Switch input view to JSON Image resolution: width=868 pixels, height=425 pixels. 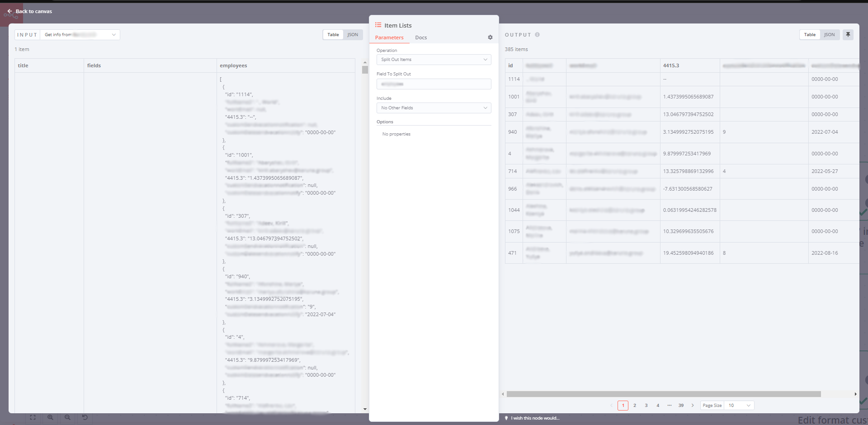coord(353,35)
